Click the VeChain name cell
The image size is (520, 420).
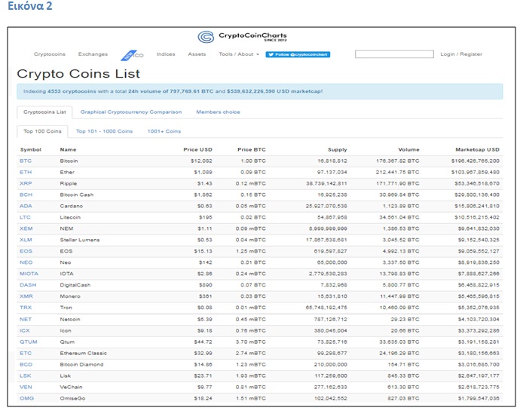(x=71, y=387)
